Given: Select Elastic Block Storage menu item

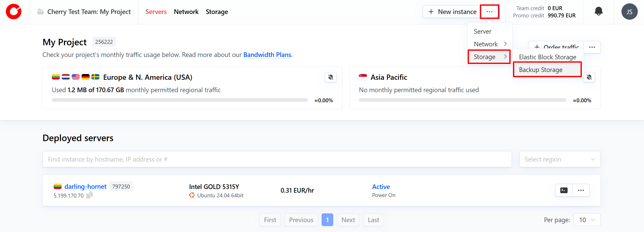Looking at the screenshot, I should click(x=547, y=57).
